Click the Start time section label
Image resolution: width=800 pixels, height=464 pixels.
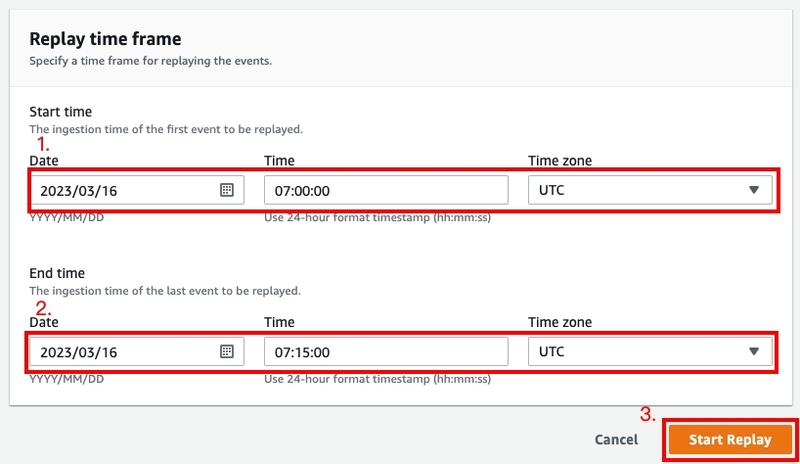click(x=61, y=112)
